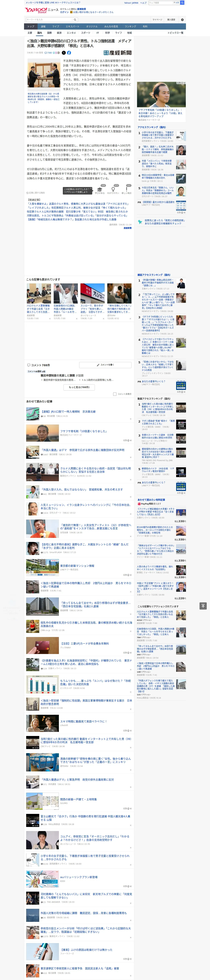This screenshot has width=210, height=980.
Task: Click the Yahoo! JAPAN News logo
Action: [42, 10]
